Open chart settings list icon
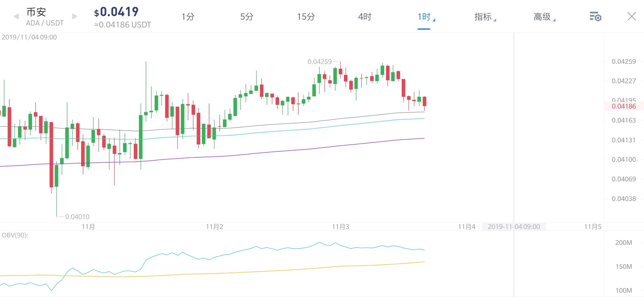Screen dimensions: 644x297 point(595,16)
